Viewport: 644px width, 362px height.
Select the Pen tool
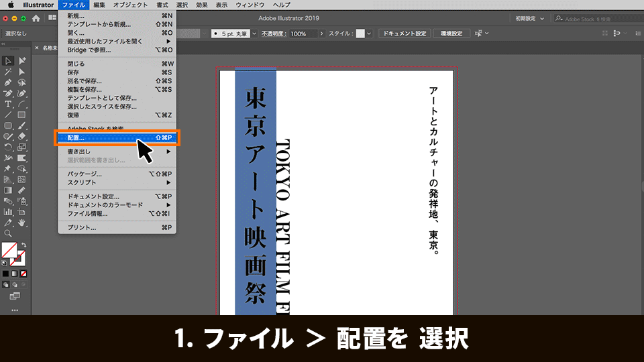click(x=8, y=82)
